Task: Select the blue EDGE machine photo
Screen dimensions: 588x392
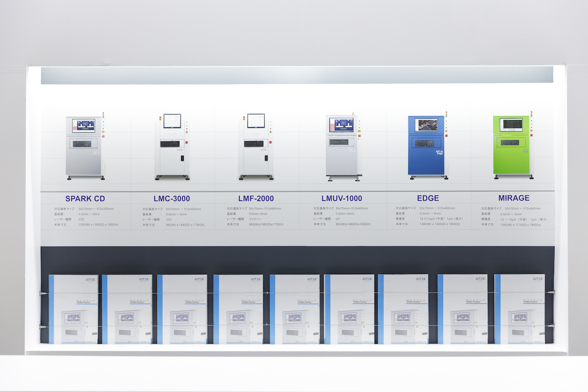Action: [x=428, y=147]
